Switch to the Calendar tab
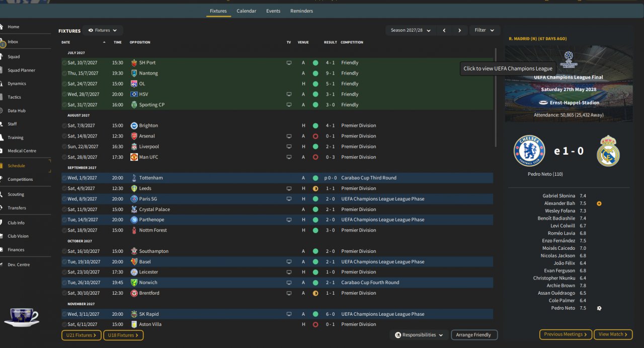The image size is (644, 348). point(246,11)
